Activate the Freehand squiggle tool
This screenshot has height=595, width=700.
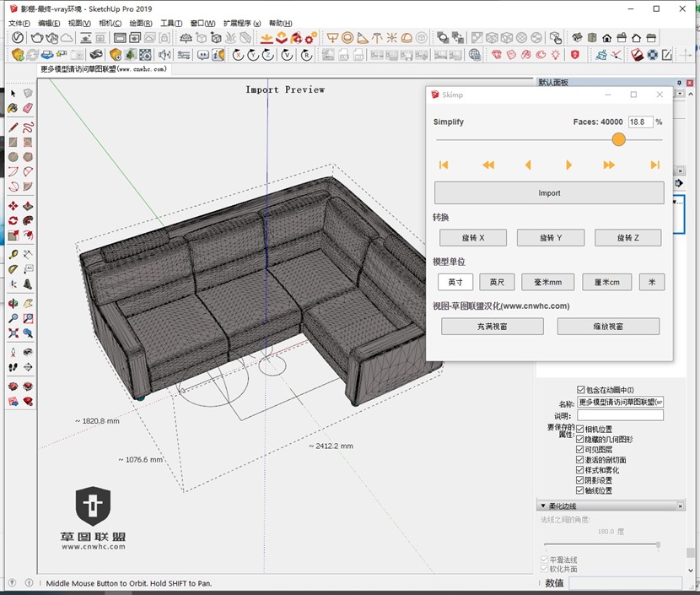(28, 127)
